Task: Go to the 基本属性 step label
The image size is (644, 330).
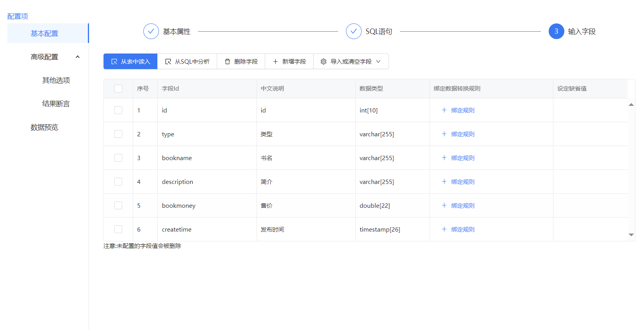Action: coord(177,31)
